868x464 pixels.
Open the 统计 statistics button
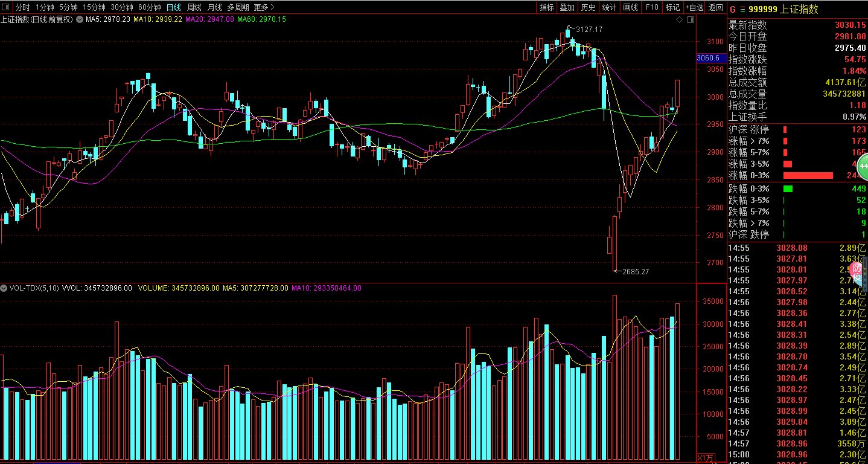610,7
